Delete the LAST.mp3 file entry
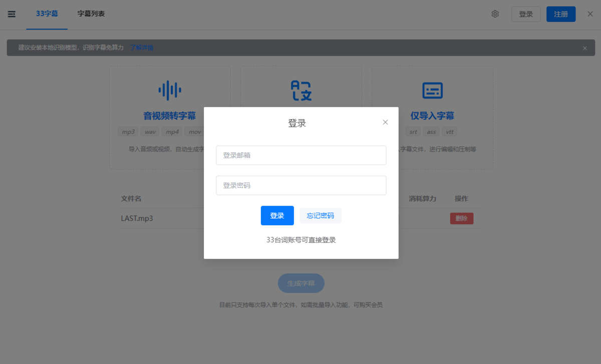The width and height of the screenshot is (601, 364). tap(461, 218)
